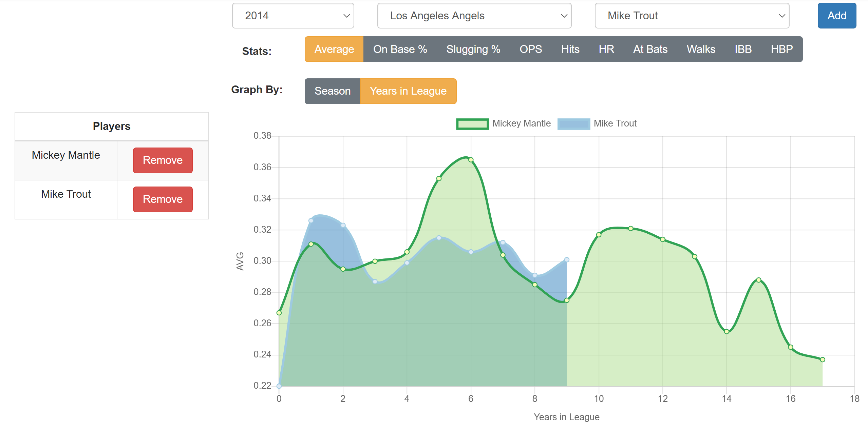Click Mike Trout's point at year 3
This screenshot has width=868, height=428.
point(375,281)
